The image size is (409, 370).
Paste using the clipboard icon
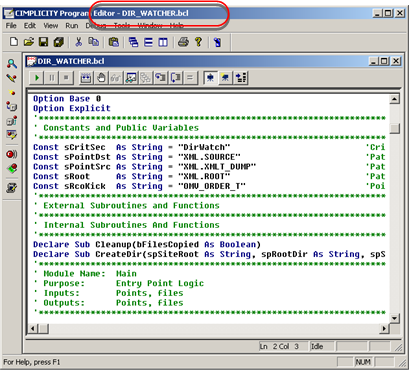[x=113, y=42]
